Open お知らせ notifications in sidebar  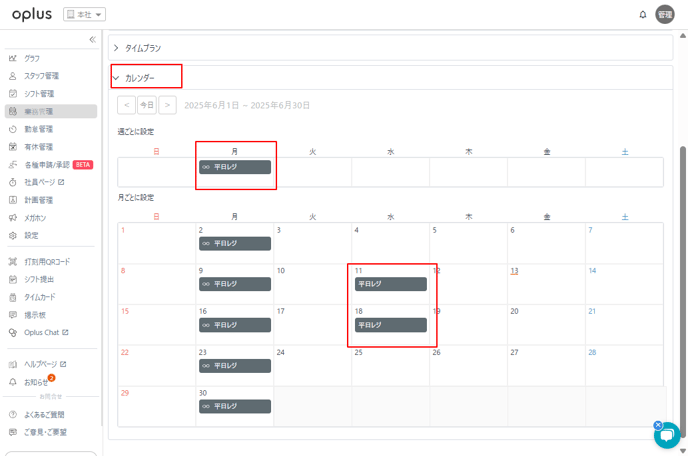[35, 382]
